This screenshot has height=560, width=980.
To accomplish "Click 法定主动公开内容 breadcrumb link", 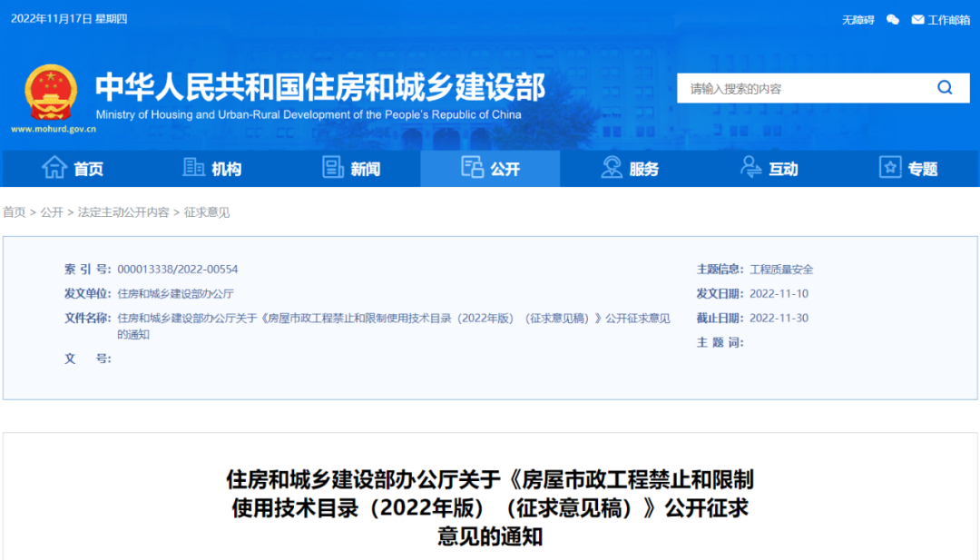I will (123, 212).
